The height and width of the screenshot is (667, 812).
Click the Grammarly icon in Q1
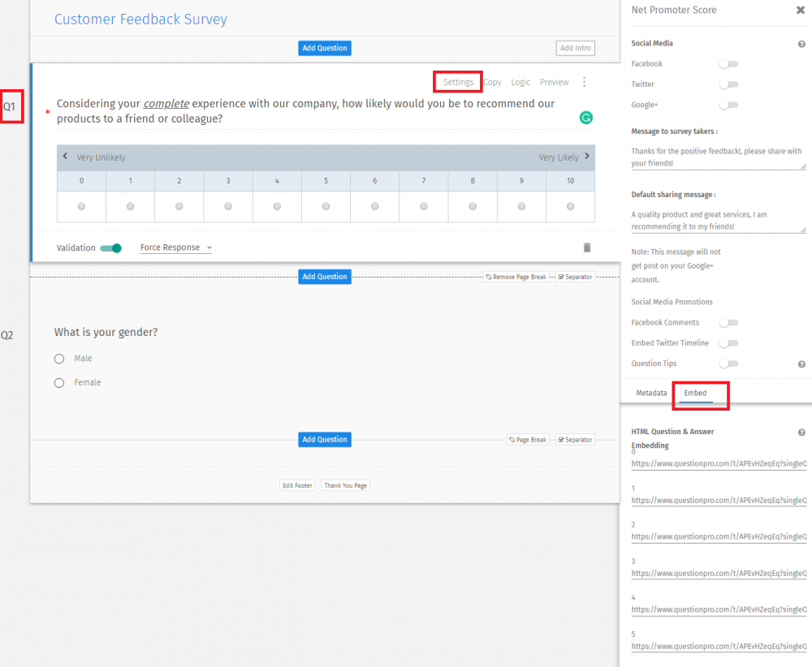coord(586,118)
